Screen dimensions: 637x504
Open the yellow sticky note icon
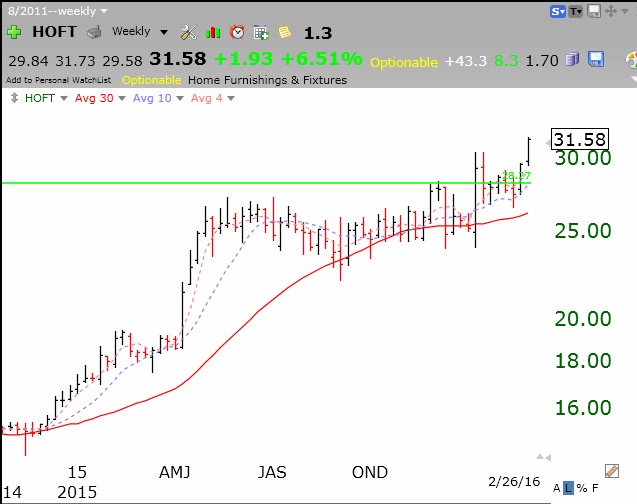click(285, 32)
